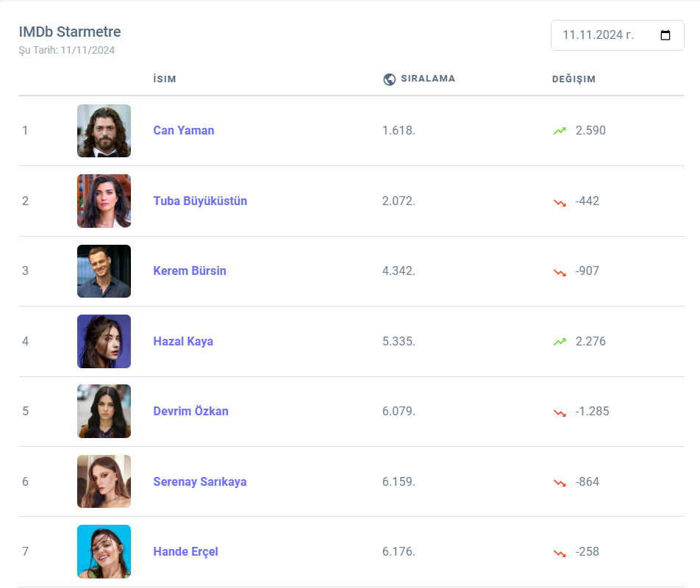This screenshot has width=700, height=588.
Task: Click Tuba Büyüküstün's red downward trend arrow
Action: pyautogui.click(x=560, y=201)
